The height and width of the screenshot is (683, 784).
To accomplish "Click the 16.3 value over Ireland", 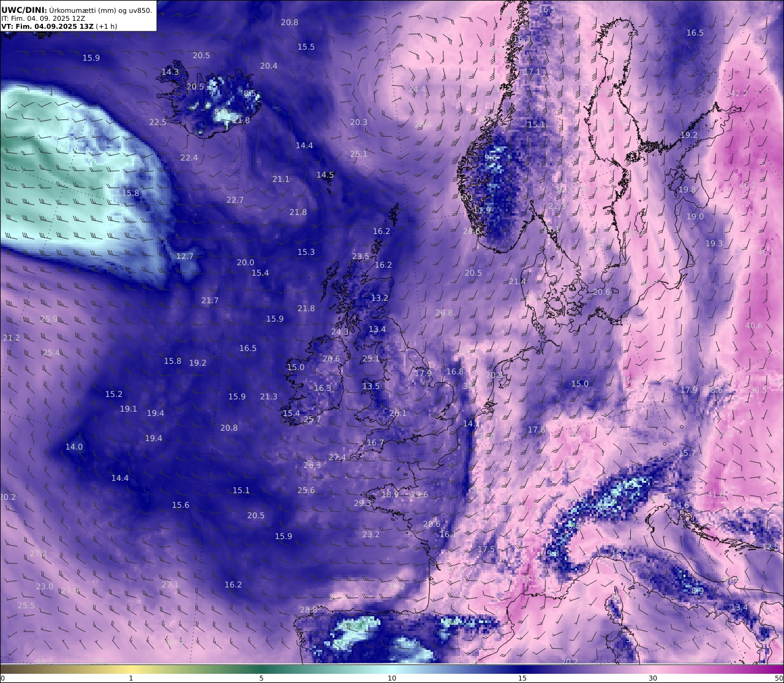I will pos(323,388).
